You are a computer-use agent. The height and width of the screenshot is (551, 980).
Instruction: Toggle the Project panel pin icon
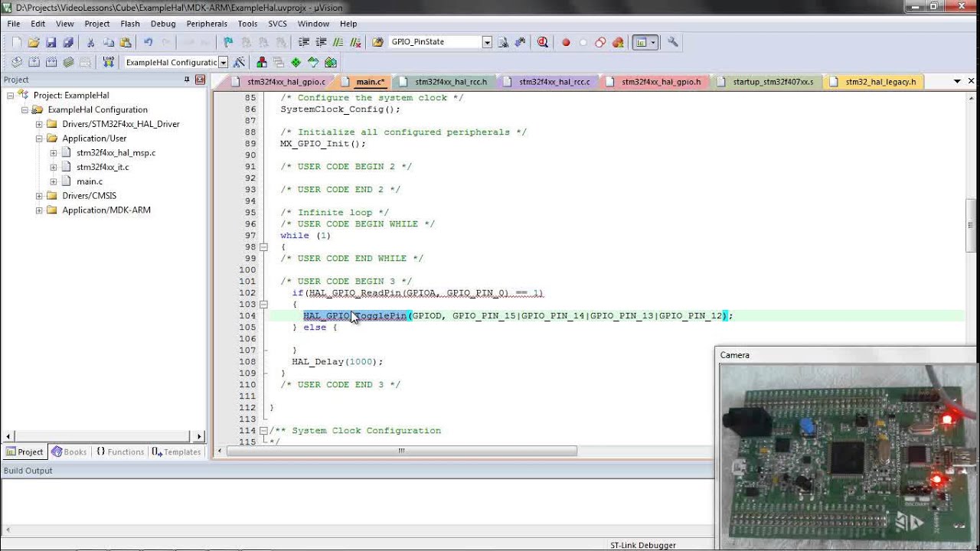click(x=187, y=80)
